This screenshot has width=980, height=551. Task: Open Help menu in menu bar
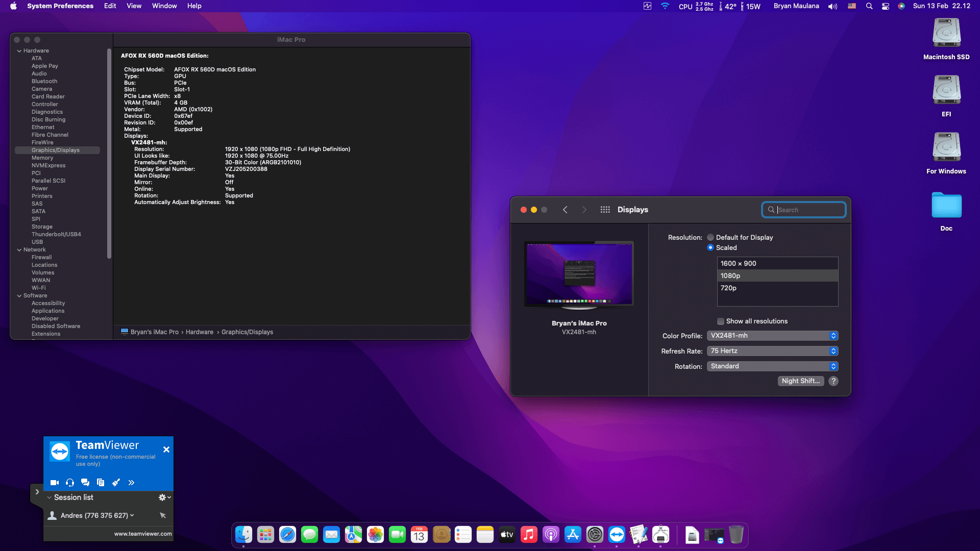[194, 6]
